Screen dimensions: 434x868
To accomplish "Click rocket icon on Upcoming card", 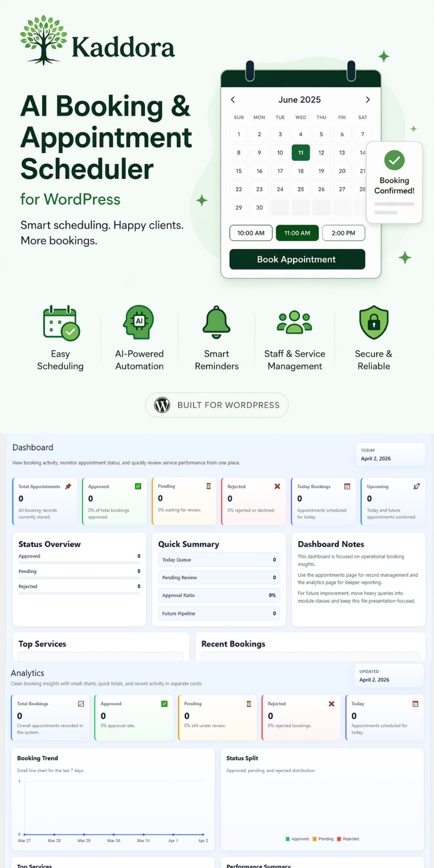I will click(417, 487).
